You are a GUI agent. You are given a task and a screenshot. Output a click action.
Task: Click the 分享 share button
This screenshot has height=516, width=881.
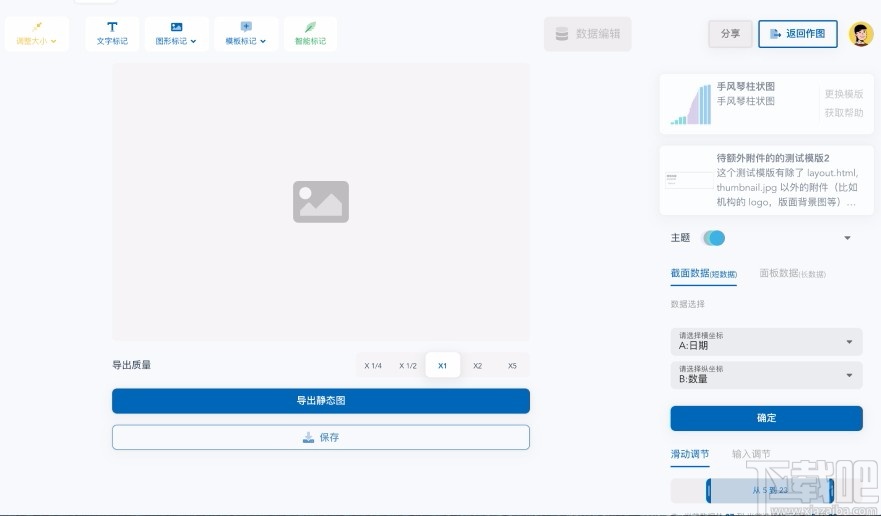[x=730, y=34]
